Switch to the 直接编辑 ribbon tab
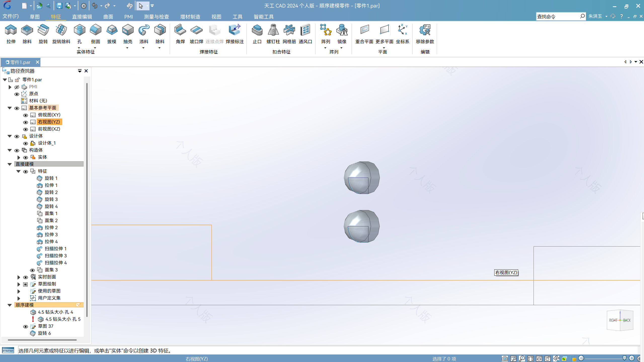 point(82,17)
